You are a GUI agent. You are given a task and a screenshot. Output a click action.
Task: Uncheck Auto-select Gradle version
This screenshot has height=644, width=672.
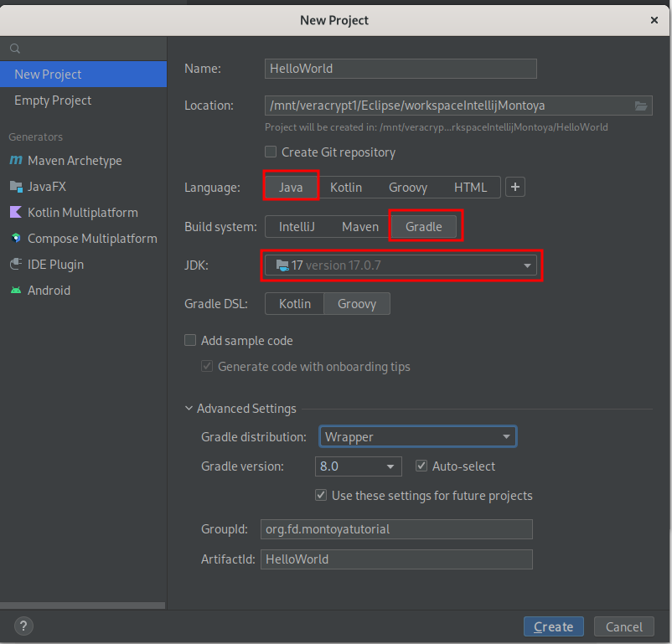point(421,466)
